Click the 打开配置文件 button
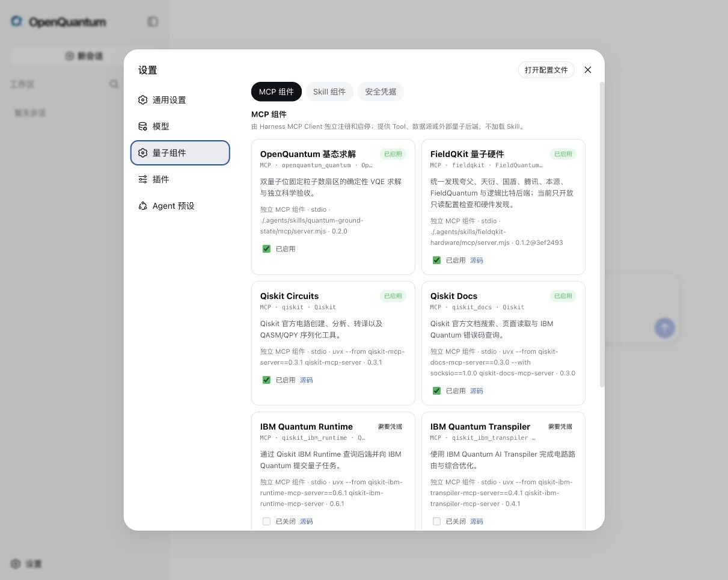This screenshot has width=728, height=580. coord(546,70)
